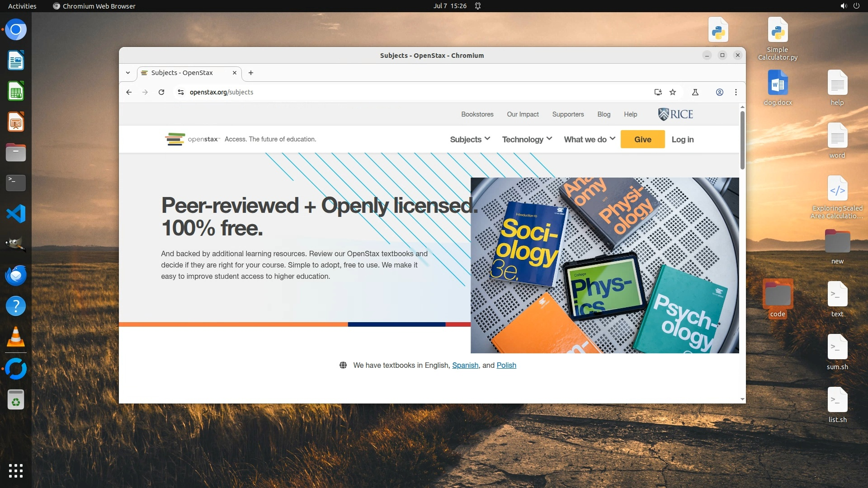
Task: Expand the What we do menu
Action: tap(589, 140)
